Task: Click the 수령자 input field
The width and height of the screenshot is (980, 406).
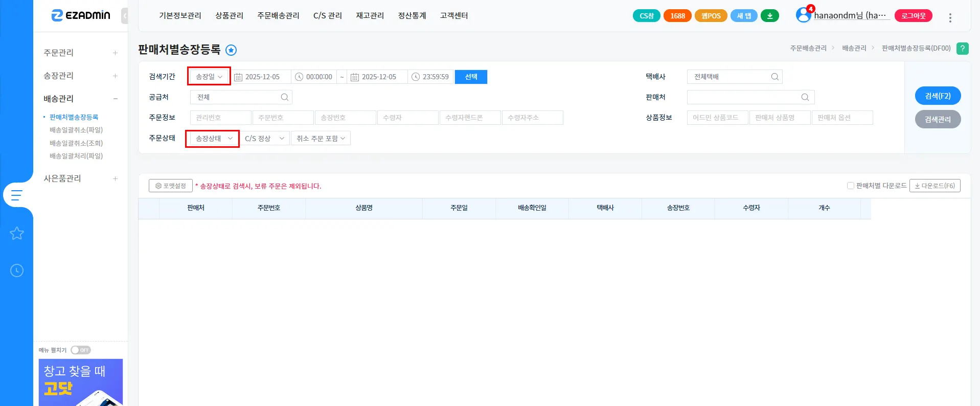Action: point(407,118)
